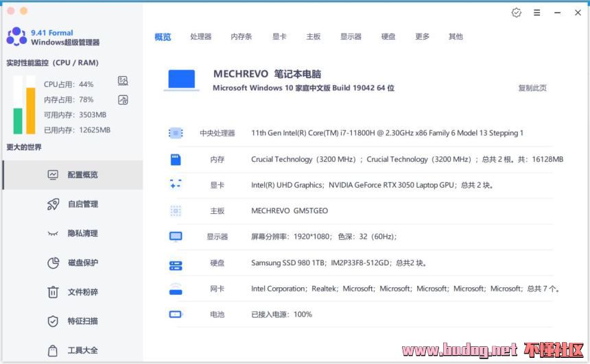Click the 显卡 graphics icon
The height and width of the screenshot is (364, 590).
(176, 184)
